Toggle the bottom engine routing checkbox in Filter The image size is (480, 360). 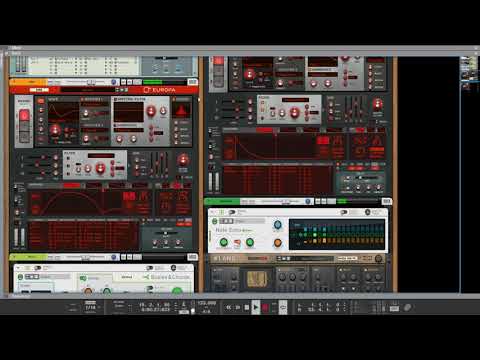68,174
